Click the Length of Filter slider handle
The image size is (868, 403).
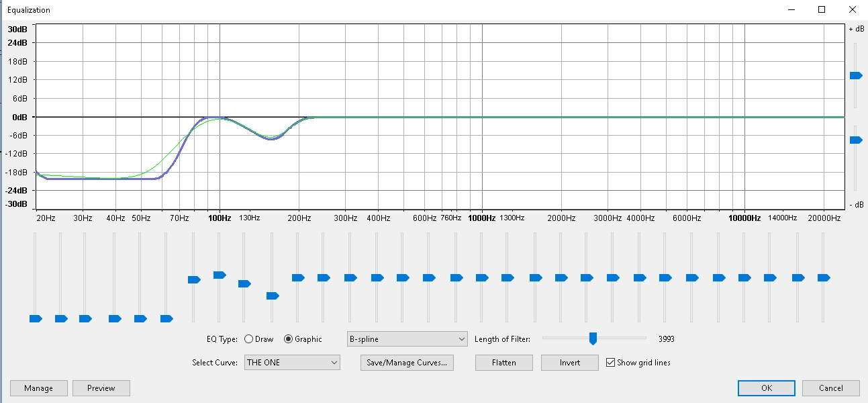pyautogui.click(x=593, y=339)
